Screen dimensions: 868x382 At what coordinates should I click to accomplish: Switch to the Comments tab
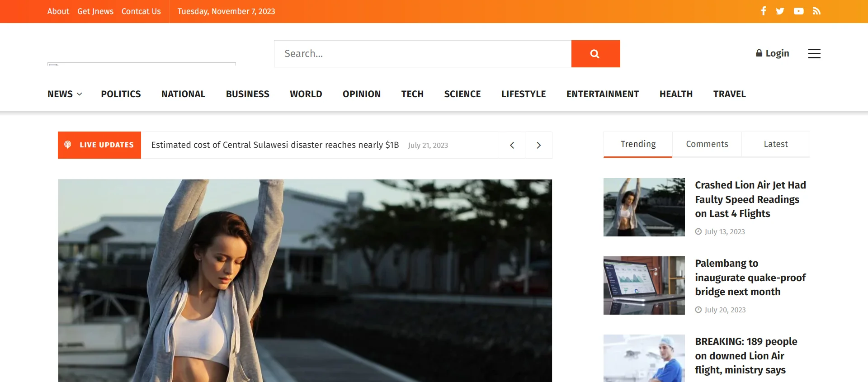coord(707,144)
